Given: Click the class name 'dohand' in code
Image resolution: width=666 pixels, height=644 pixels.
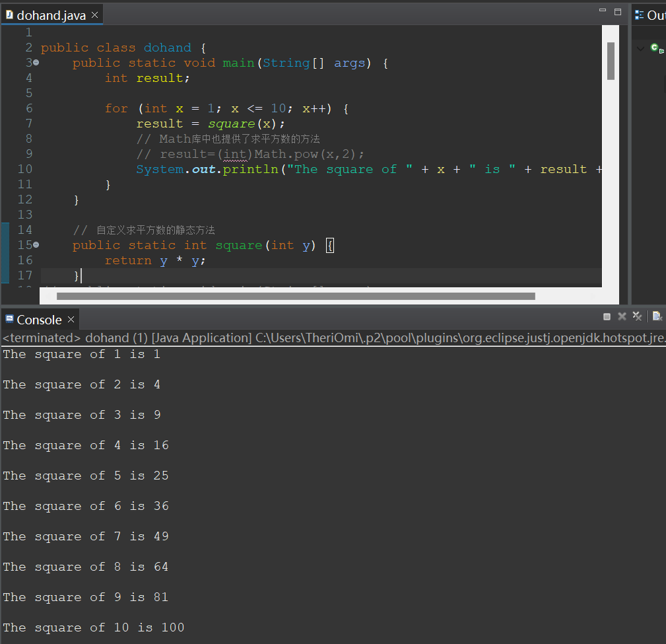Looking at the screenshot, I should tap(168, 48).
